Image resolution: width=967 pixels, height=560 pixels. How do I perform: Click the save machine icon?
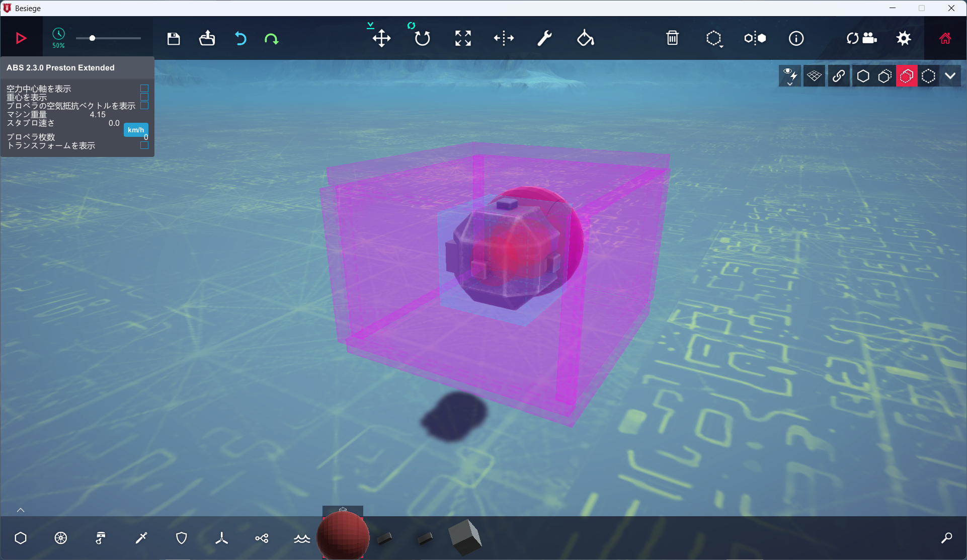(174, 38)
